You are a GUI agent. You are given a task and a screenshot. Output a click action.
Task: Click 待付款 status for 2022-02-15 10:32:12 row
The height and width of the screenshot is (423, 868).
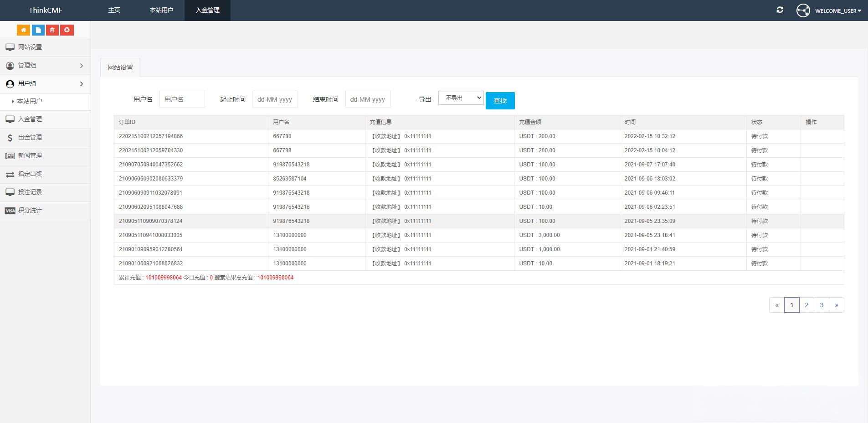click(x=760, y=136)
